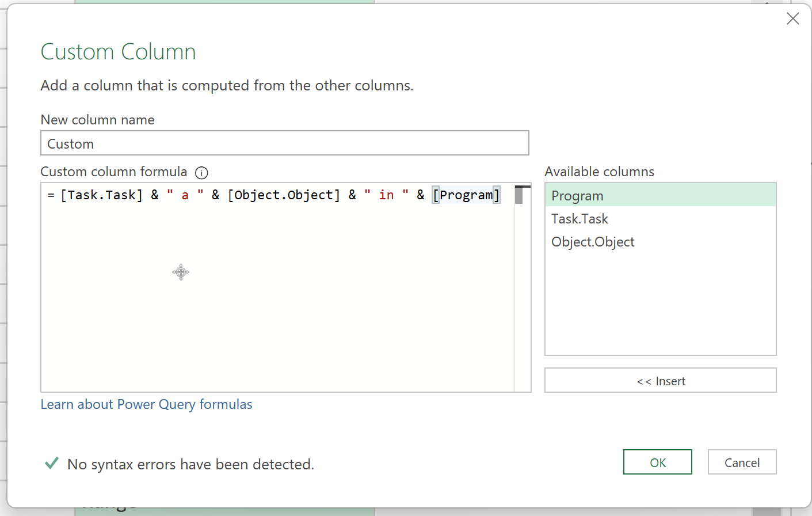Viewport: 812px width, 516px height.
Task: Close the Custom Column dialog
Action: [x=792, y=19]
